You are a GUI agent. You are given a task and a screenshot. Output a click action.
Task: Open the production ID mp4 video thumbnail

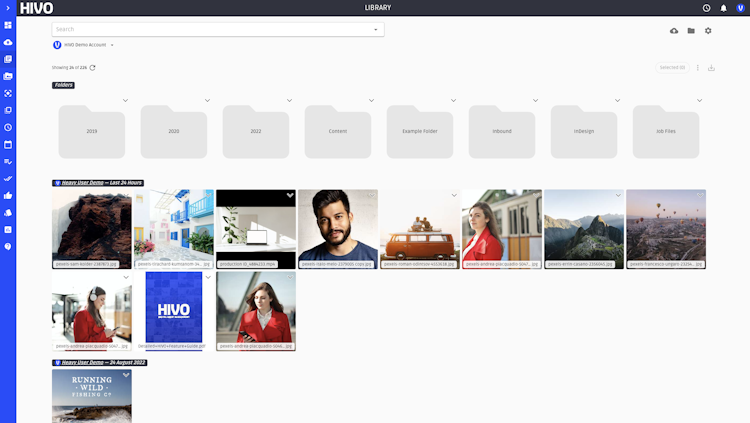click(256, 229)
